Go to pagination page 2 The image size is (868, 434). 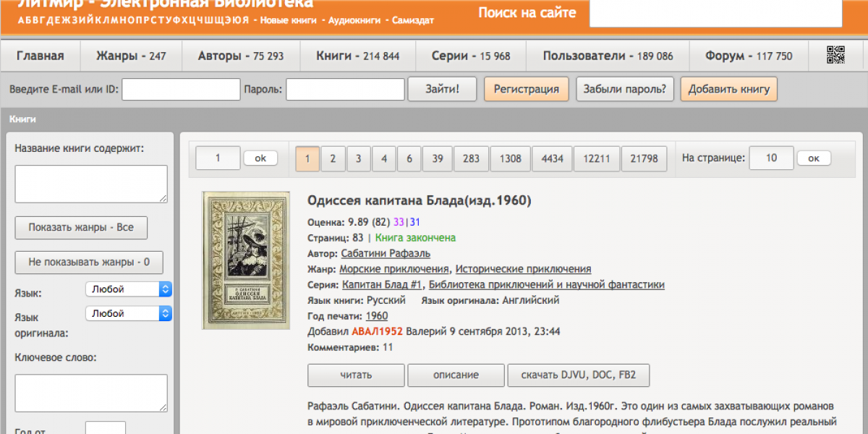(333, 158)
